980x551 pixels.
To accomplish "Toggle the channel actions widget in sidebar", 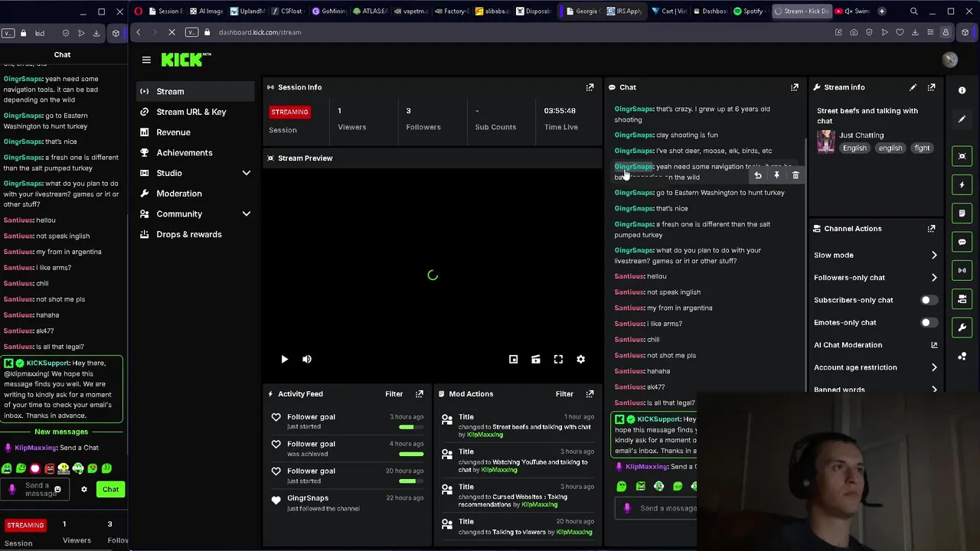I will tap(962, 299).
